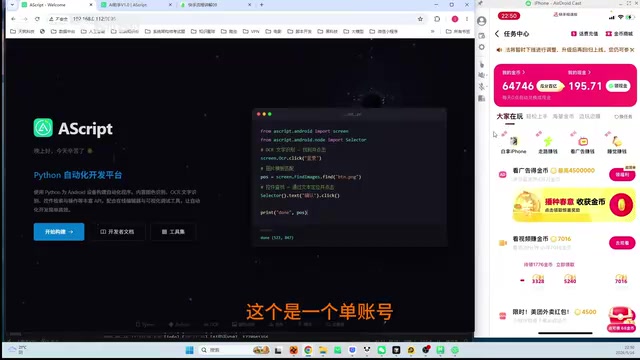Select the third tab in task category row
640x360 pixels.
[563, 117]
